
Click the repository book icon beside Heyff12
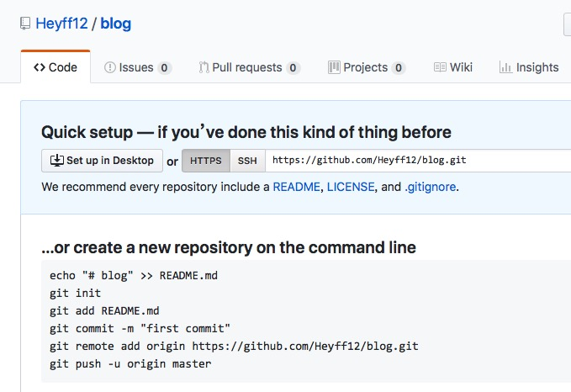click(26, 24)
